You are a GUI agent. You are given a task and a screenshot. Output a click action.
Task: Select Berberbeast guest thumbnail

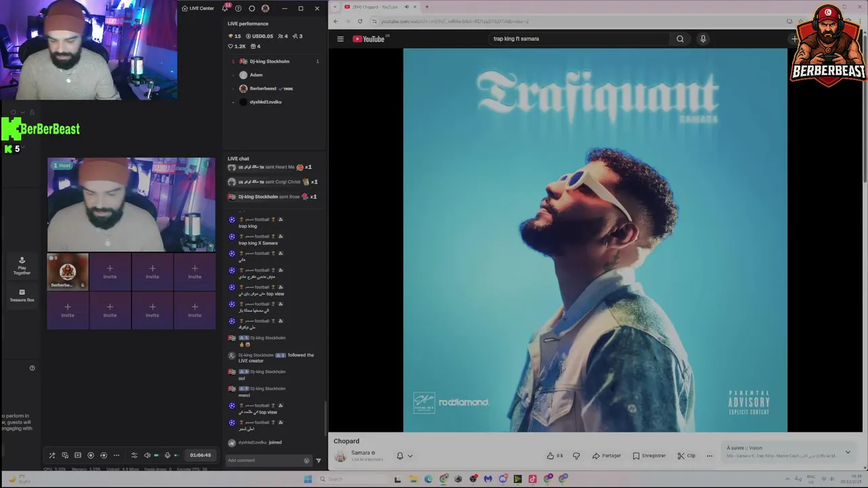(x=68, y=271)
